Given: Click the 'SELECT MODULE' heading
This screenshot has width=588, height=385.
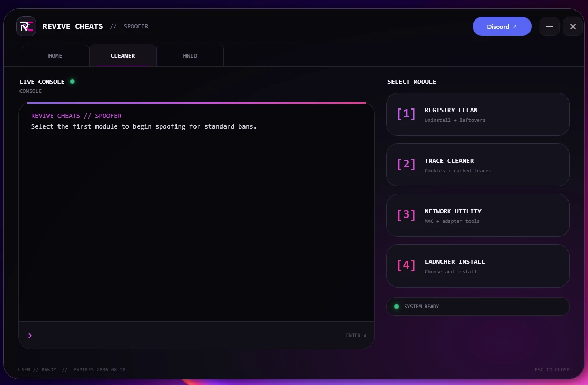Looking at the screenshot, I should pos(411,82).
